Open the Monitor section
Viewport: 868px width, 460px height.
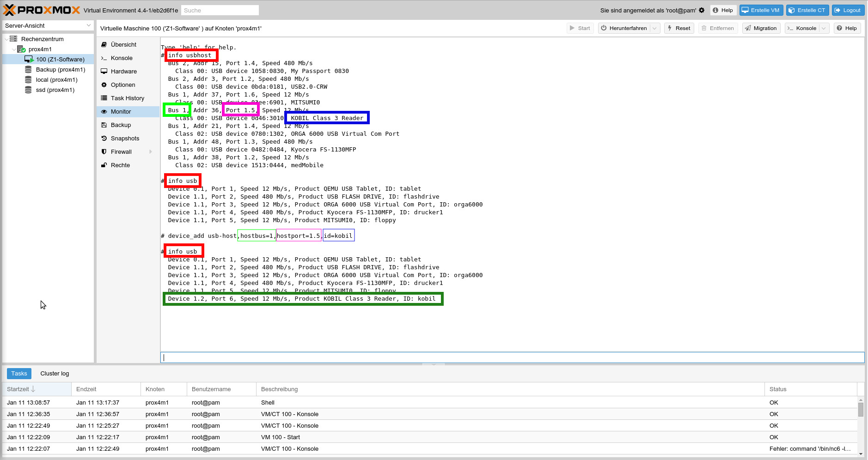(128, 112)
